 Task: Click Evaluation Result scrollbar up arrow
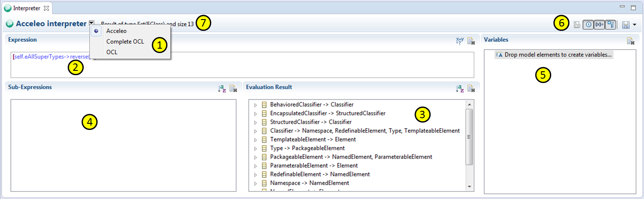pos(469,105)
